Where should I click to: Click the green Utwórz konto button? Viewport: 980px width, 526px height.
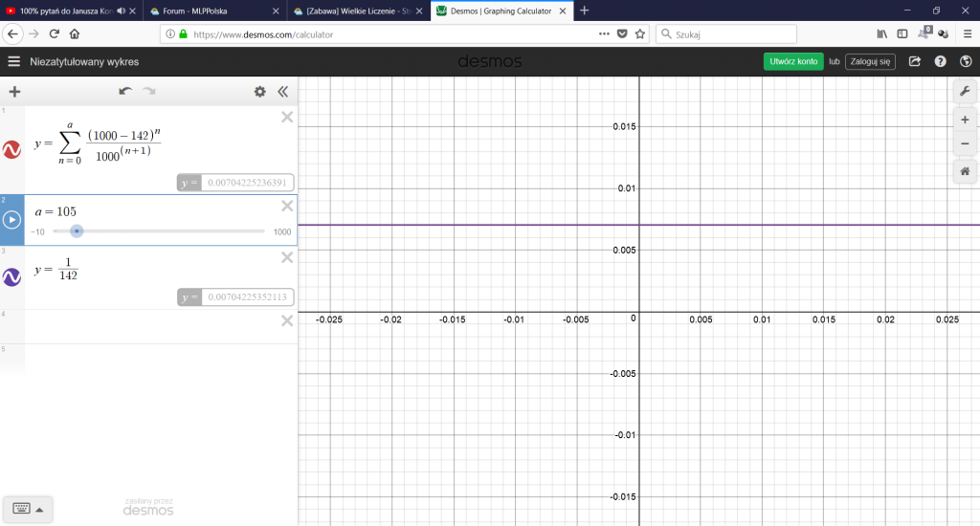coord(793,61)
